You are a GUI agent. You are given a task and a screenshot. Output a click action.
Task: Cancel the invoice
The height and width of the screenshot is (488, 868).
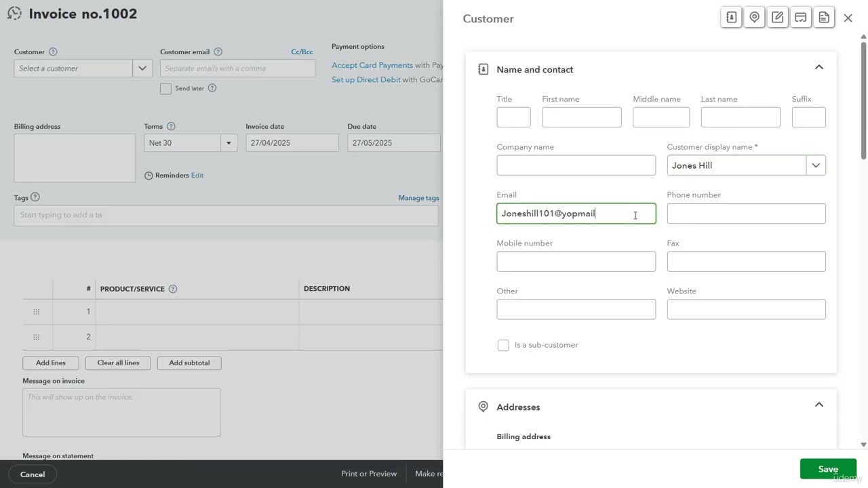[x=33, y=474]
